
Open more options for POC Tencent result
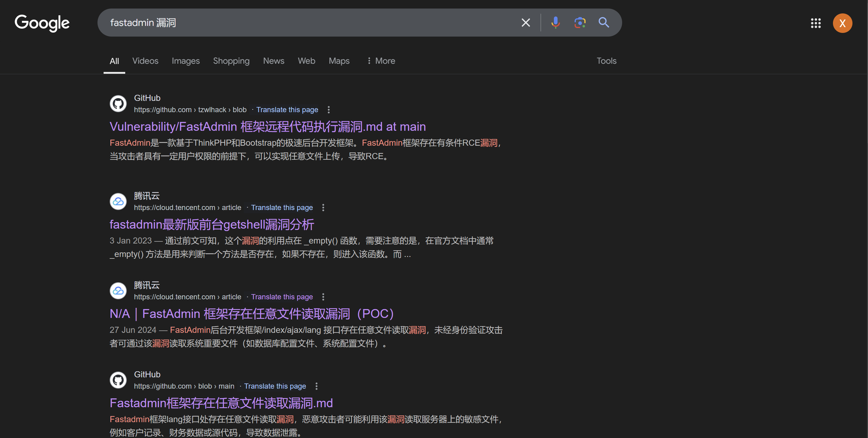click(323, 297)
